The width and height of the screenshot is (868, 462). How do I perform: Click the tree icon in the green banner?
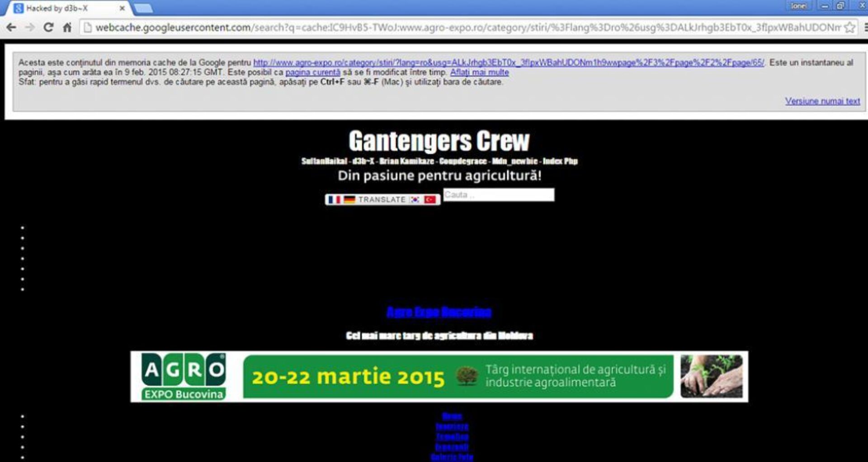point(467,376)
